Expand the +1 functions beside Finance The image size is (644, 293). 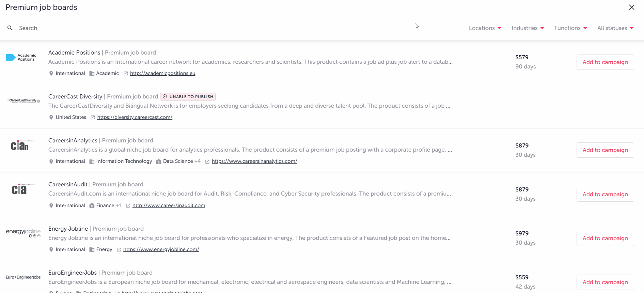[x=119, y=205]
